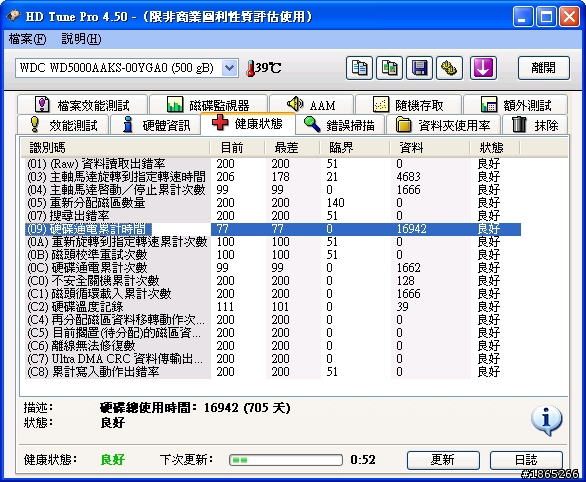The image size is (586, 482).
Task: Select the (03) 主軸馬達旋轉到指定轉速時間 row
Action: 273,177
